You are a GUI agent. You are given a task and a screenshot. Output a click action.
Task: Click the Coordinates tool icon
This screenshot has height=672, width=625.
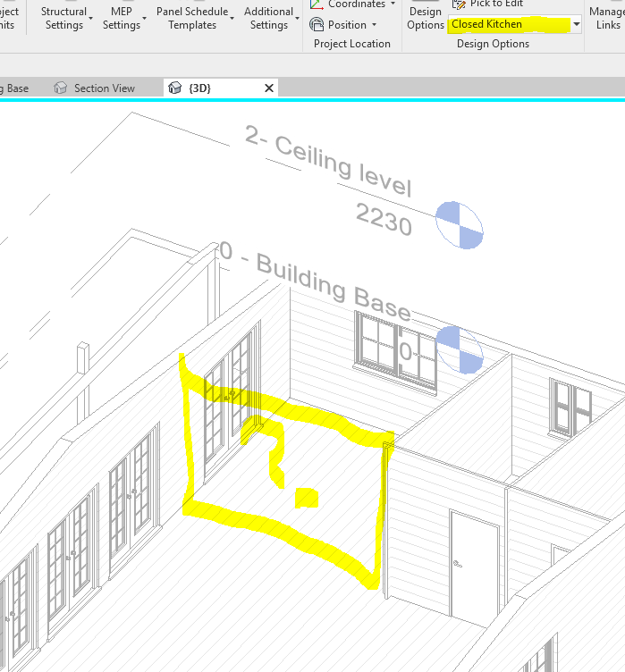[317, 4]
